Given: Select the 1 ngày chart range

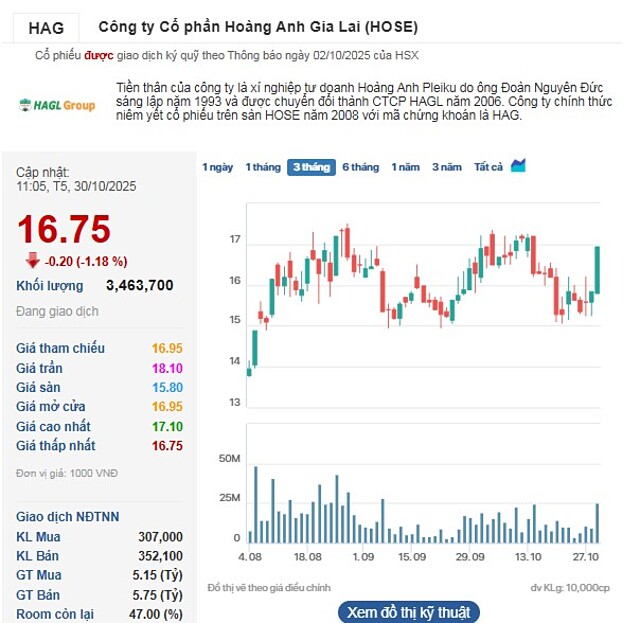Looking at the screenshot, I should pyautogui.click(x=218, y=167).
